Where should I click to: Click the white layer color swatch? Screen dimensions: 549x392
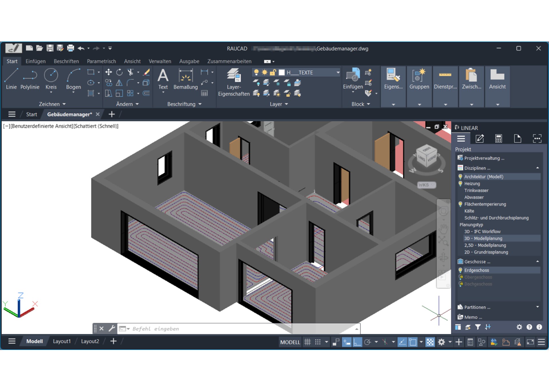282,73
